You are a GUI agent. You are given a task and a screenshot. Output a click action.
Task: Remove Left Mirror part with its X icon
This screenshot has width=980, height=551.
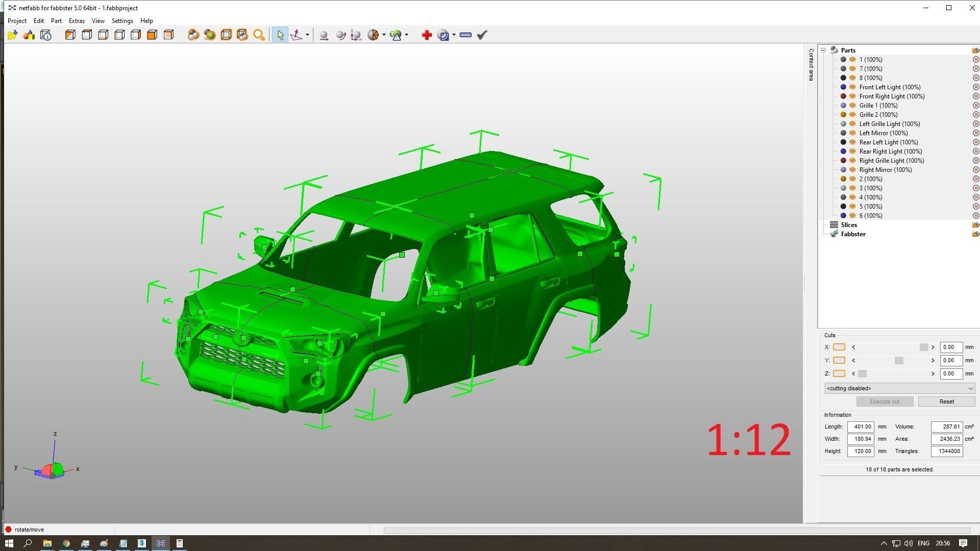point(975,133)
